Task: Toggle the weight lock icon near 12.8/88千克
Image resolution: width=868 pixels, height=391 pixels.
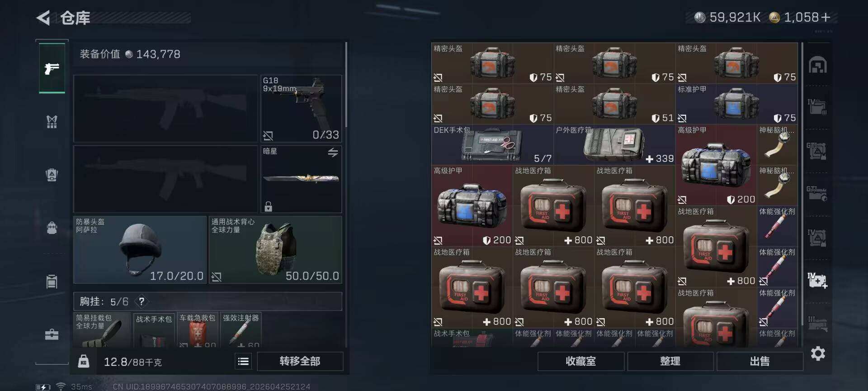Action: tap(84, 361)
